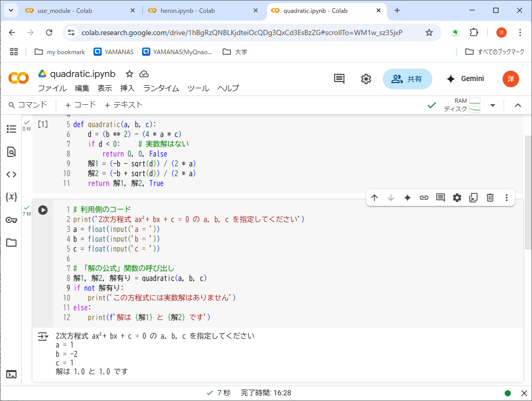The width and height of the screenshot is (532, 401).
Task: Open more cell actions menu
Action: [507, 198]
